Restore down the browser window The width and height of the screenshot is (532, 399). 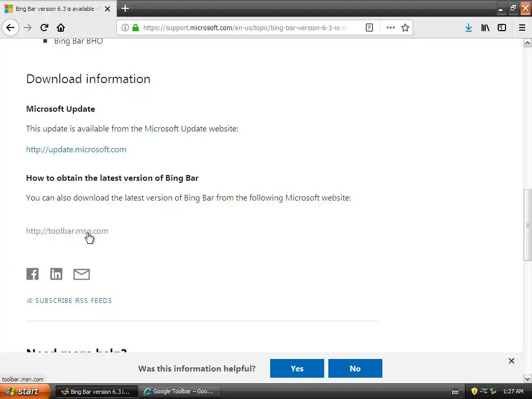(513, 9)
